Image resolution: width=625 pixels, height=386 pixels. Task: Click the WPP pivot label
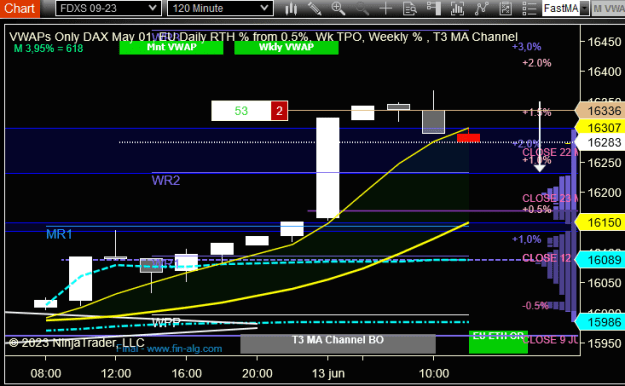tap(166, 322)
